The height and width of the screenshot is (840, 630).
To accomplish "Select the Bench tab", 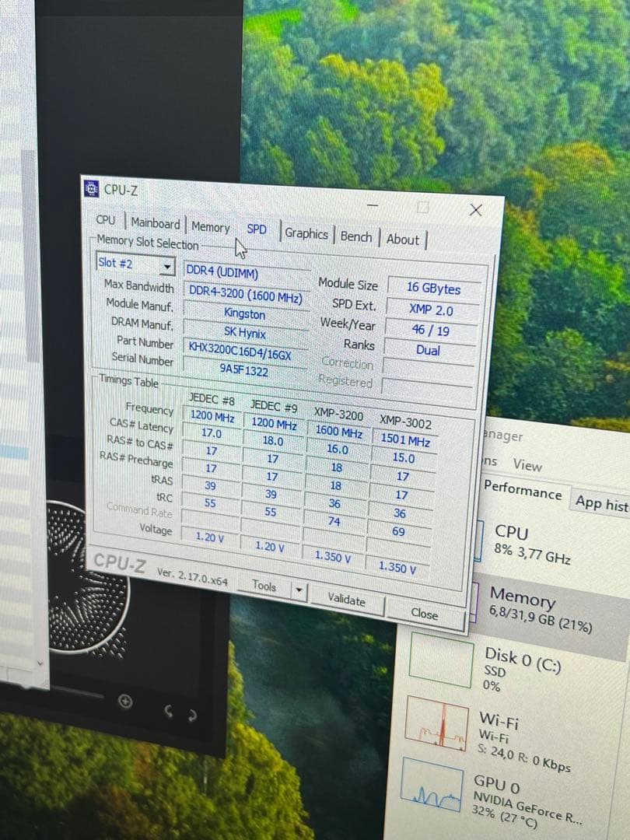I will [355, 236].
